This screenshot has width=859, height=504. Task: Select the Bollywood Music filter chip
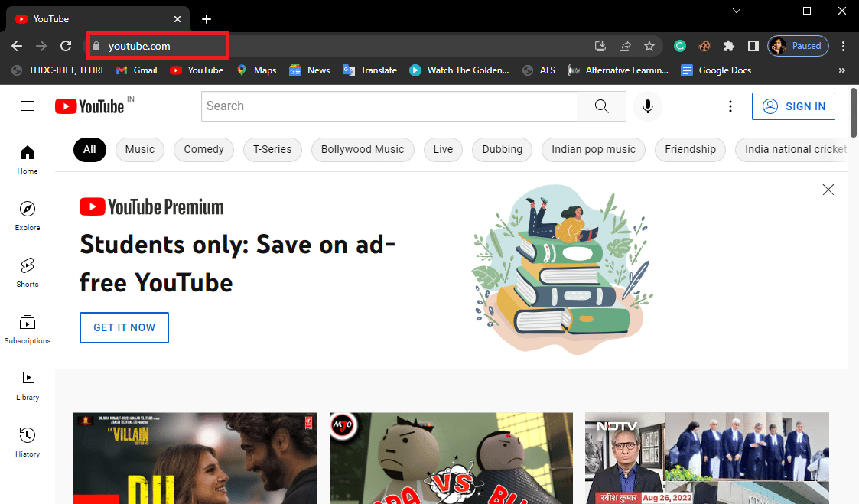pyautogui.click(x=363, y=150)
